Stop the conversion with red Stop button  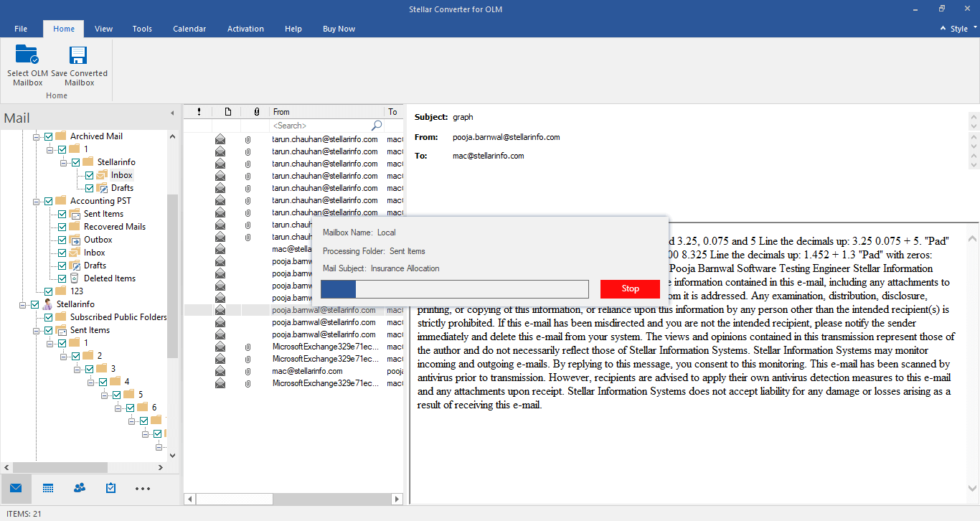630,288
